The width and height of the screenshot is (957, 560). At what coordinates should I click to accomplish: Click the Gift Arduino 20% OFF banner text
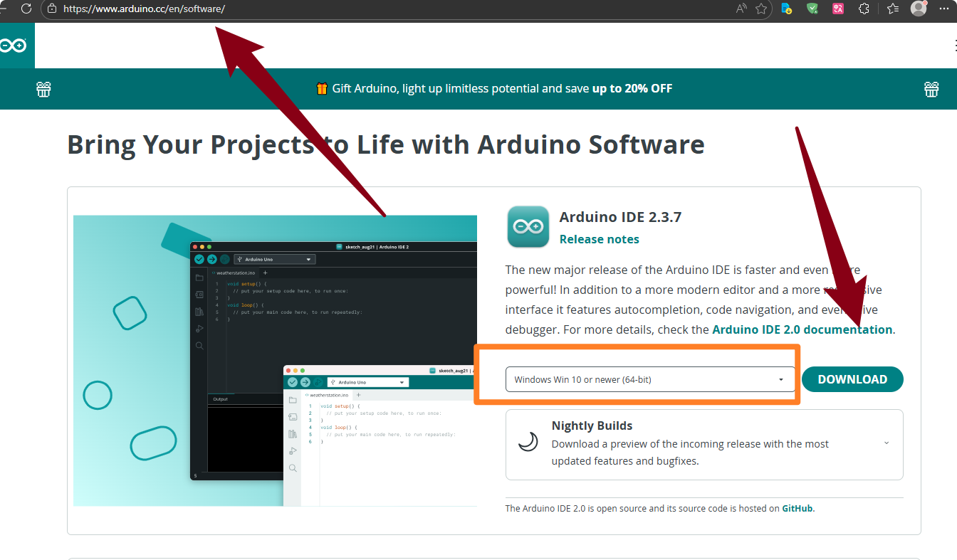(x=494, y=89)
